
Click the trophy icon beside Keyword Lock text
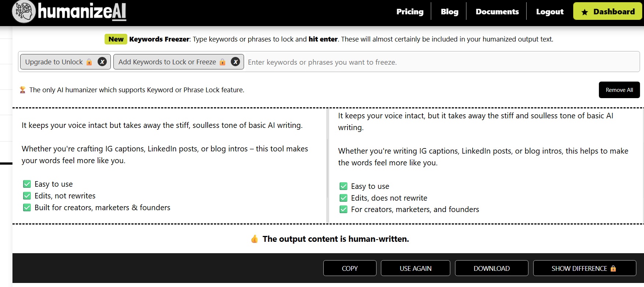pos(22,90)
